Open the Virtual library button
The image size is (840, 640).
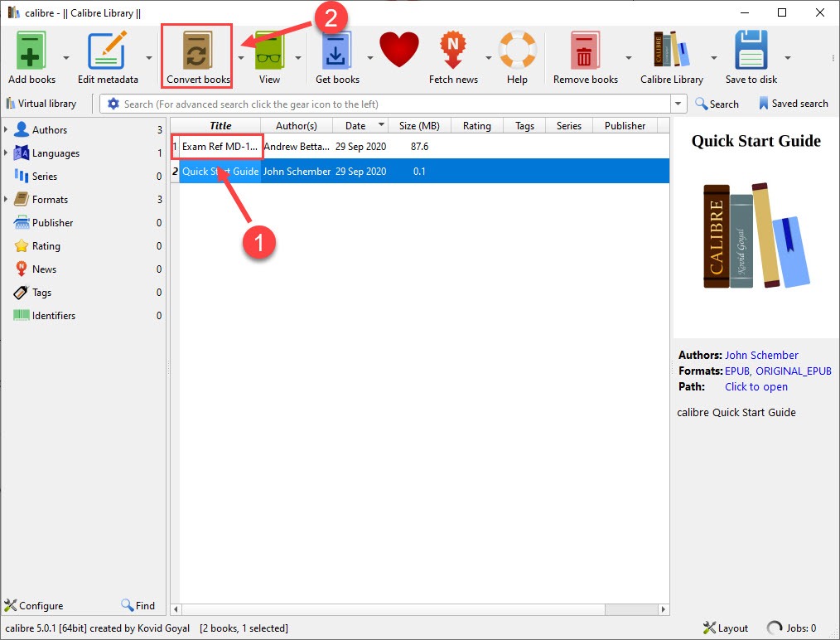click(41, 104)
